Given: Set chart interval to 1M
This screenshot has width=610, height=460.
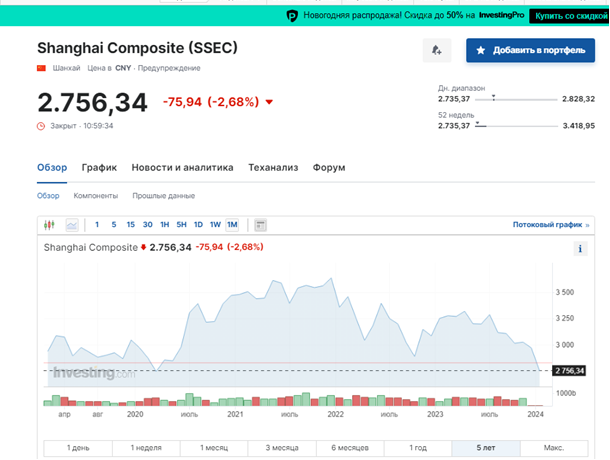Looking at the screenshot, I should point(232,225).
